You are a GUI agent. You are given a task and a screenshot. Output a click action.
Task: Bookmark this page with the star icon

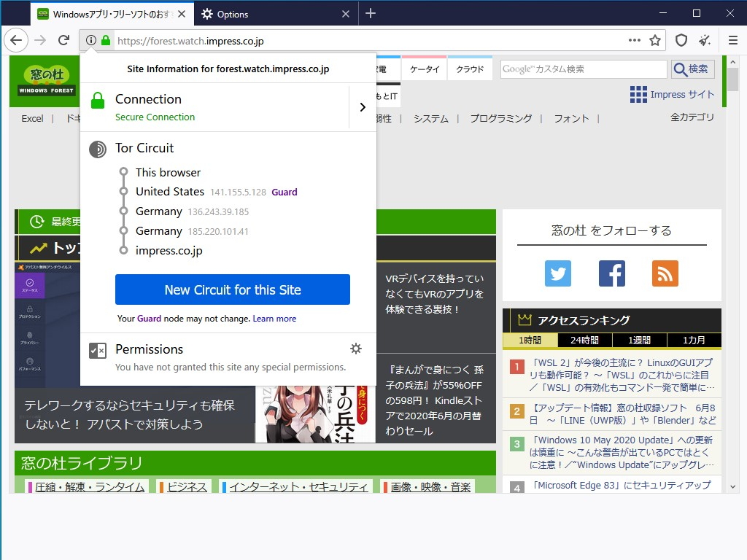tap(655, 42)
